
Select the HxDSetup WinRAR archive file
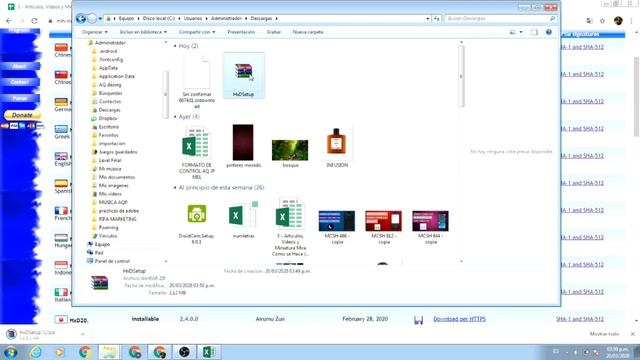[x=244, y=76]
